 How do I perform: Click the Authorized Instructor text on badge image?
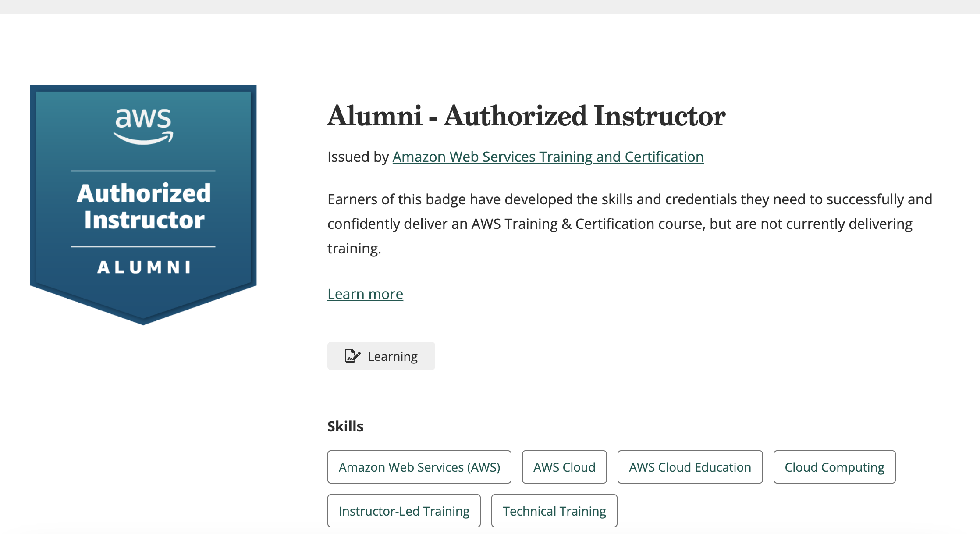click(x=144, y=206)
